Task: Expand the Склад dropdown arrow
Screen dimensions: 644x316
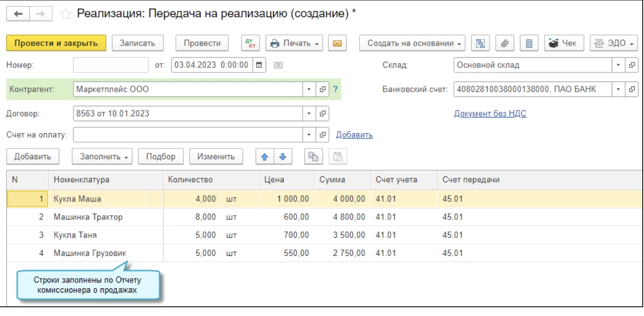Action: pos(618,65)
